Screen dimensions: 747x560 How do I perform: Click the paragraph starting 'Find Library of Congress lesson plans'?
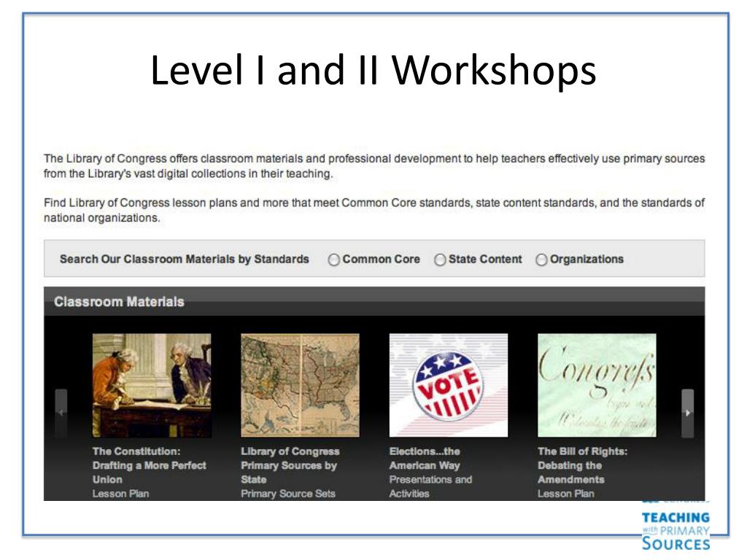tap(374, 210)
